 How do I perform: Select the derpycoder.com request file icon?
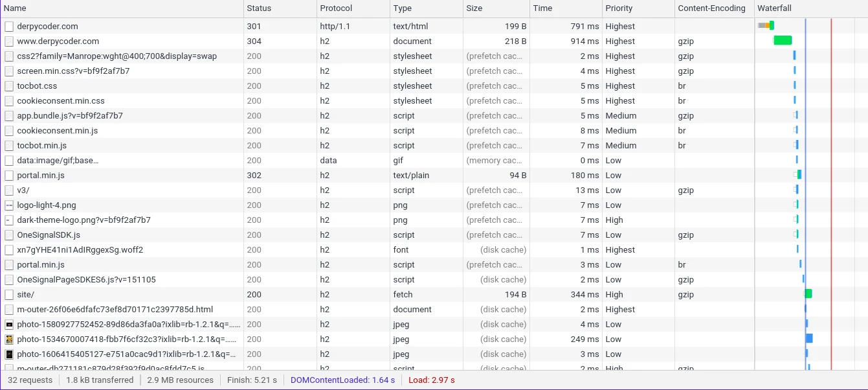pos(9,27)
